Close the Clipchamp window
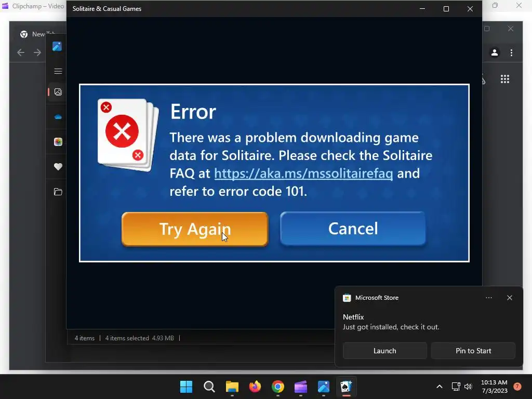The image size is (532, 399). coord(519,5)
